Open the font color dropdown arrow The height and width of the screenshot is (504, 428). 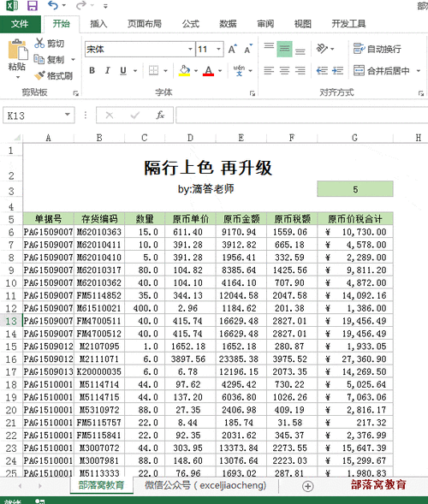[x=220, y=71]
